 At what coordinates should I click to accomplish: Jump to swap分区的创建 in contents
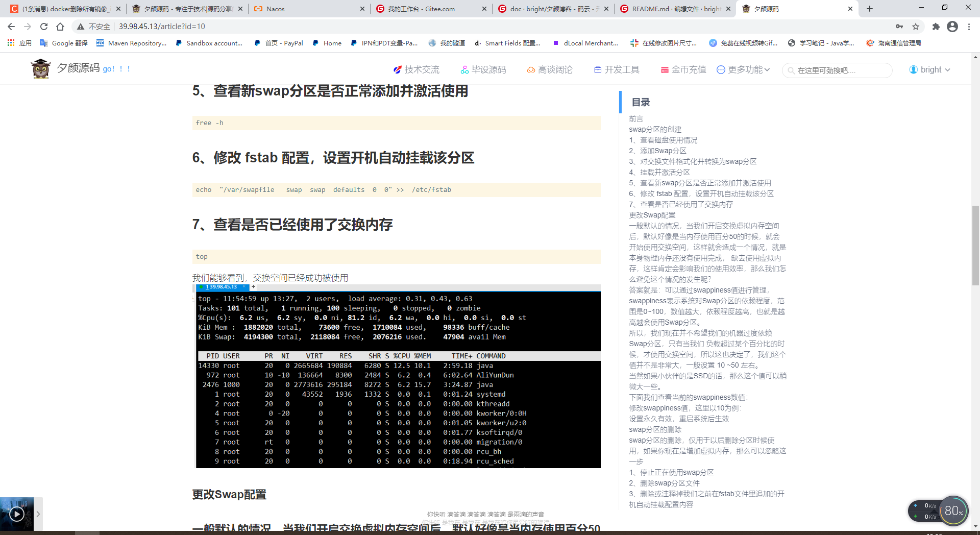tap(655, 129)
